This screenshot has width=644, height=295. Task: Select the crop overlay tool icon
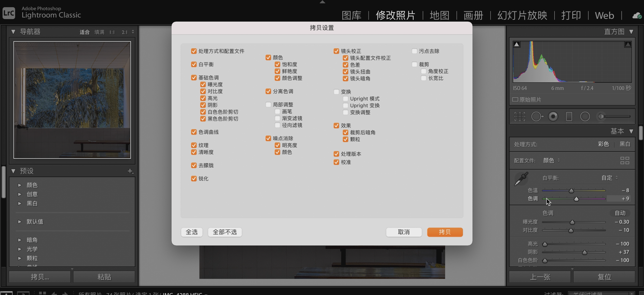(519, 116)
